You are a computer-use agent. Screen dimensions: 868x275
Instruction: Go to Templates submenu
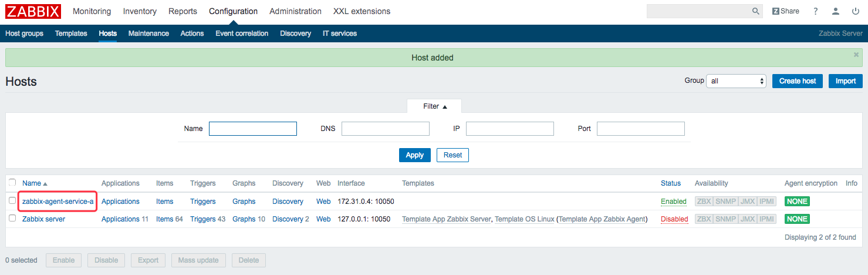(x=71, y=33)
